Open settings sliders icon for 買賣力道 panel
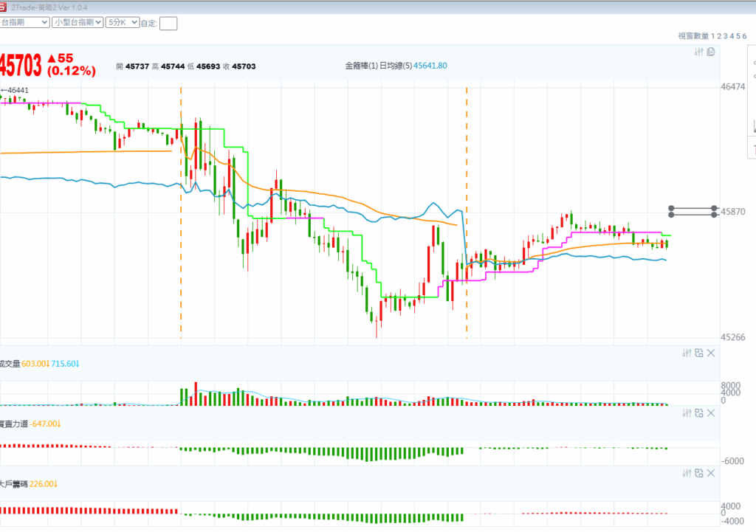This screenshot has width=756, height=532. (x=687, y=413)
